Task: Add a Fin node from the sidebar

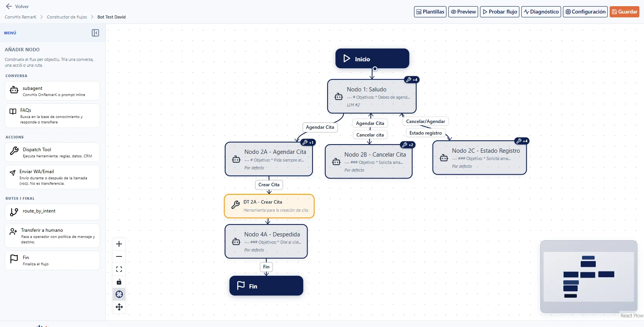Action: point(52,261)
